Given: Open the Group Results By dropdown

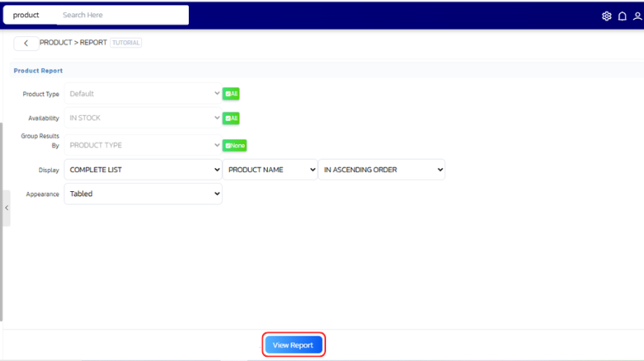Looking at the screenshot, I should (143, 145).
